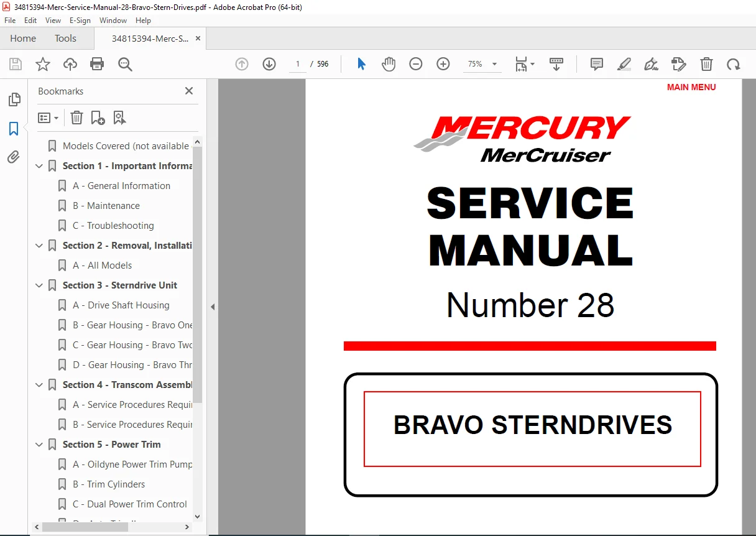The height and width of the screenshot is (536, 756).
Task: Click the scrolling mode keyboard icon
Action: [x=556, y=64]
